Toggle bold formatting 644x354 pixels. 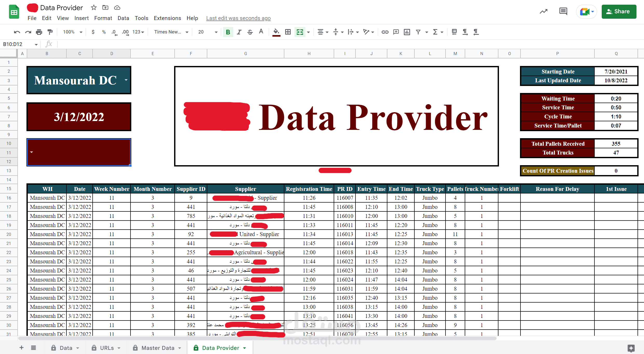pos(228,32)
